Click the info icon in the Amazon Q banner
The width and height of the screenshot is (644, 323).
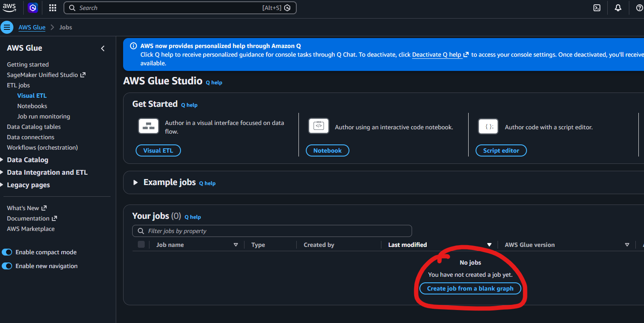click(x=133, y=46)
